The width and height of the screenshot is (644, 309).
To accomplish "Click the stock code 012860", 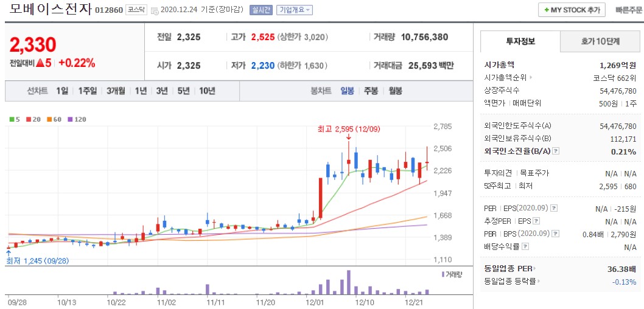I will coord(109,10).
